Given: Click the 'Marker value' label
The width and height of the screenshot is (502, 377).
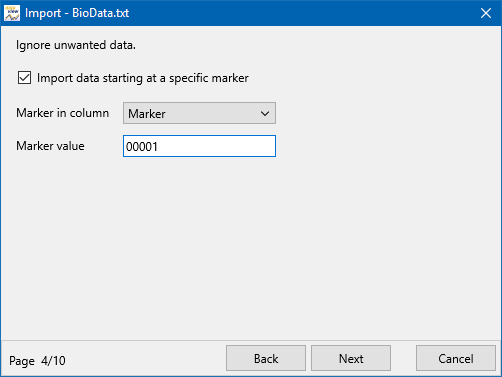Looking at the screenshot, I should tap(50, 146).
